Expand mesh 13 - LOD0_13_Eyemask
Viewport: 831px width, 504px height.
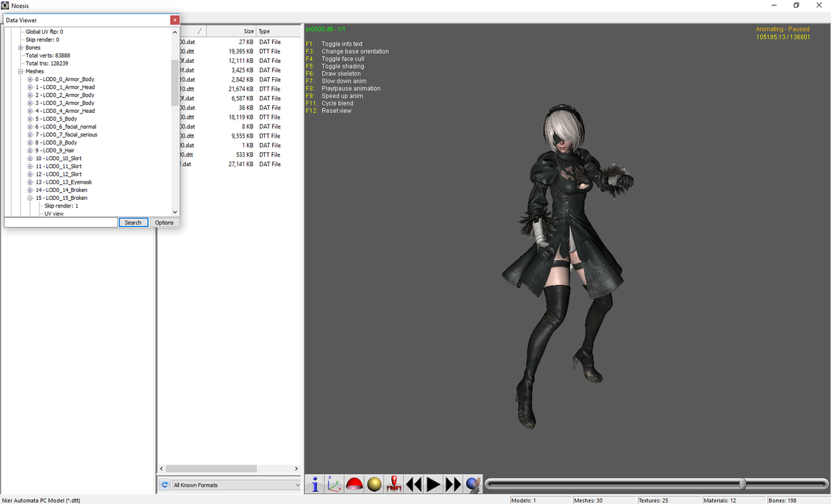pos(30,182)
